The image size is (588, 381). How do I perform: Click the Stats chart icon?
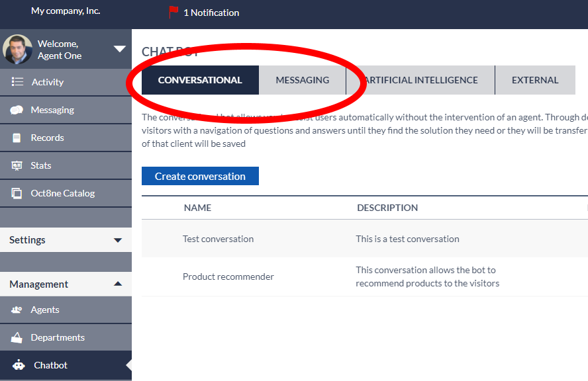[x=17, y=165]
